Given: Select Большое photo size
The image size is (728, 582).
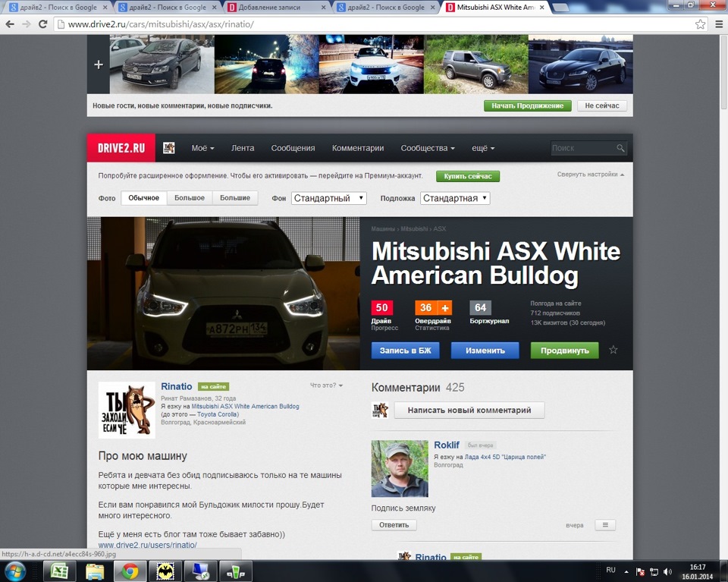Looking at the screenshot, I should (x=190, y=198).
